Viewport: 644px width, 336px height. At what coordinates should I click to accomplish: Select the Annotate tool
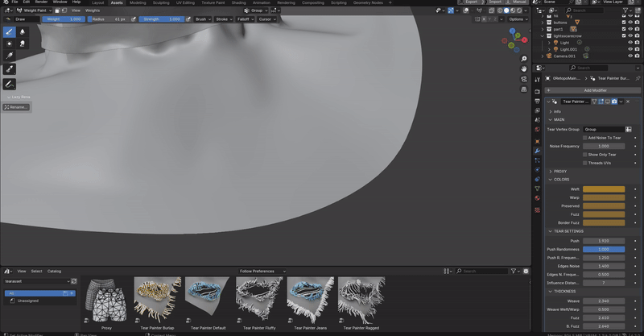[10, 84]
